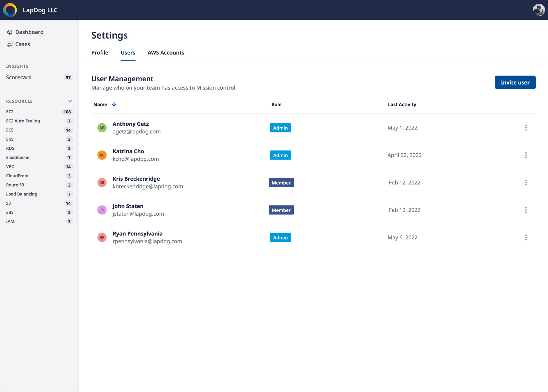Click Ryan Pennsylvania's RP avatar
This screenshot has height=392, width=548.
coord(102,237)
